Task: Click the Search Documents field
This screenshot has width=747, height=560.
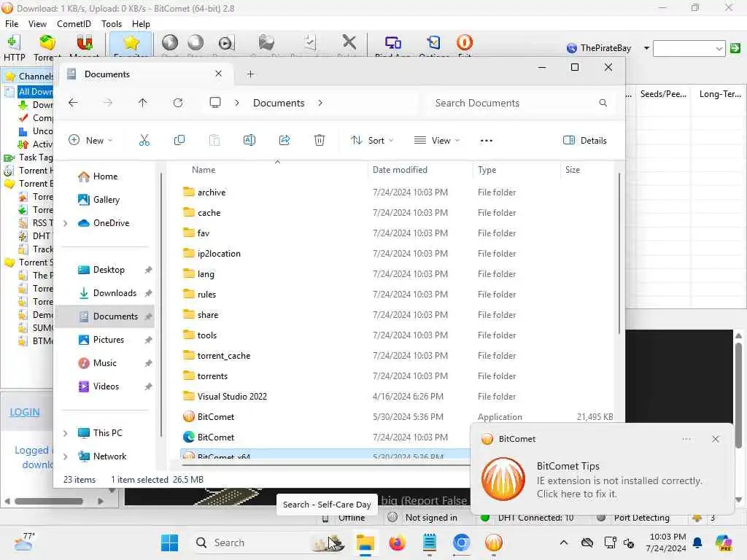Action: (522, 102)
